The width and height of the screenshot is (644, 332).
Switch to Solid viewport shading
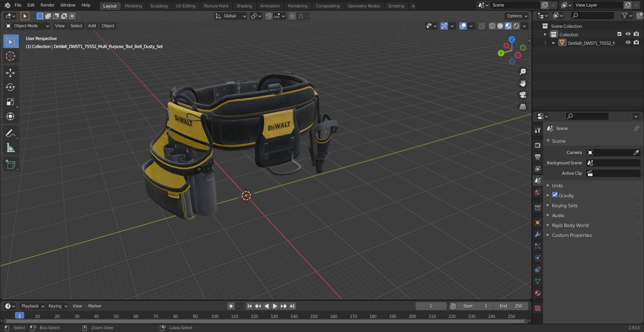(500, 26)
